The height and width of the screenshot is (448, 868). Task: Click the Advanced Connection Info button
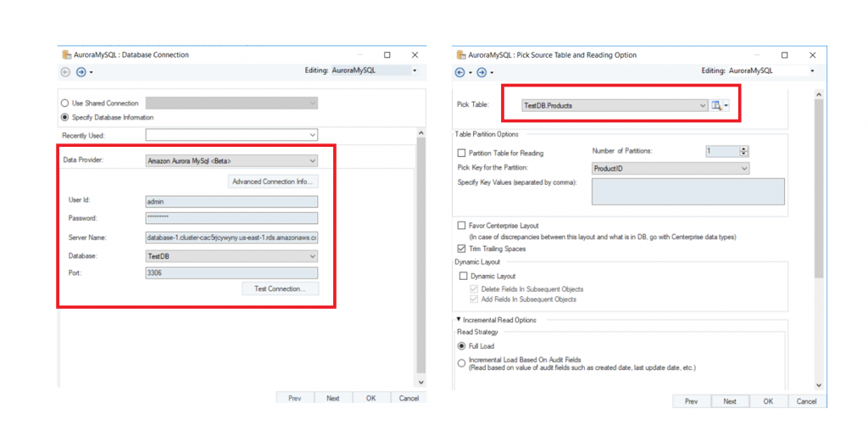tap(273, 182)
